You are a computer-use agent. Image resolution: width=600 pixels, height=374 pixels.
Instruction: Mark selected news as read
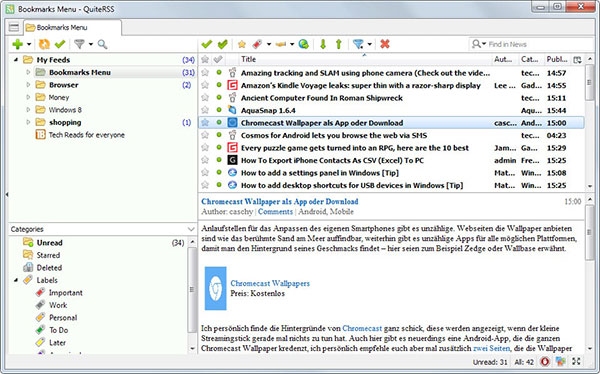point(207,44)
